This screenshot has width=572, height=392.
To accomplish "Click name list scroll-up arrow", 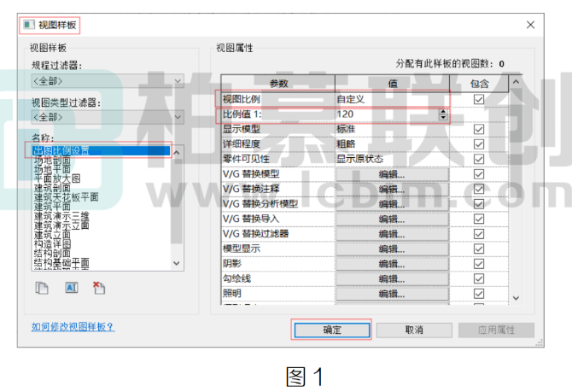I will (x=177, y=152).
